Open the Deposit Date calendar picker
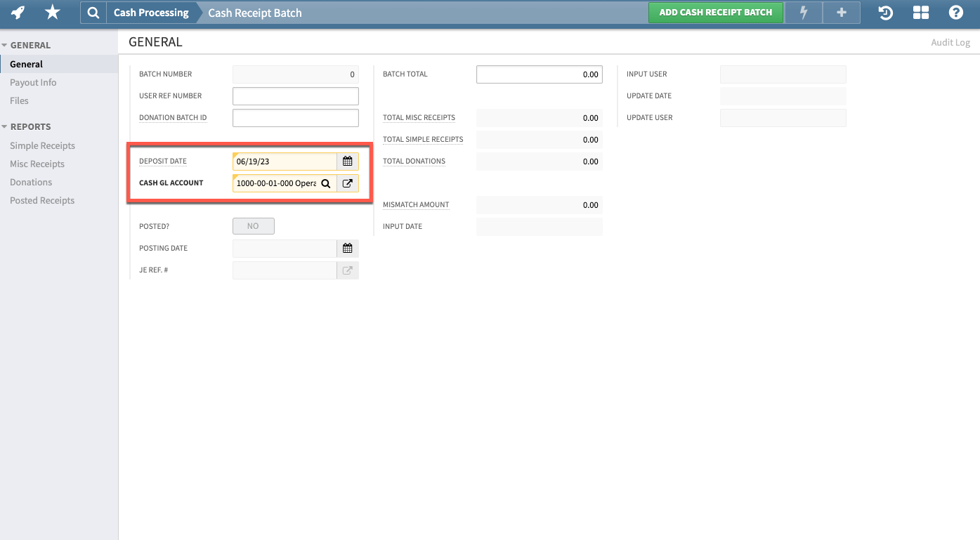Viewport: 980px width, 540px height. tap(347, 161)
